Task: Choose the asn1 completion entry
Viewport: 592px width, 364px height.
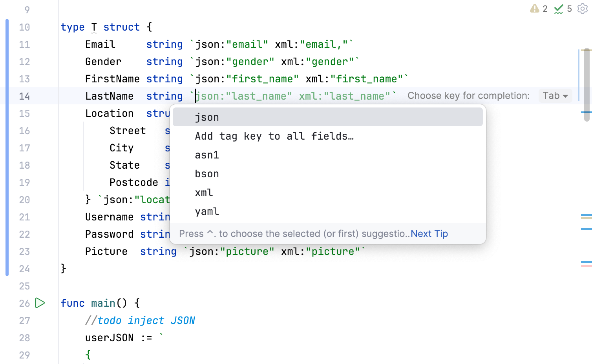Action: (206, 155)
